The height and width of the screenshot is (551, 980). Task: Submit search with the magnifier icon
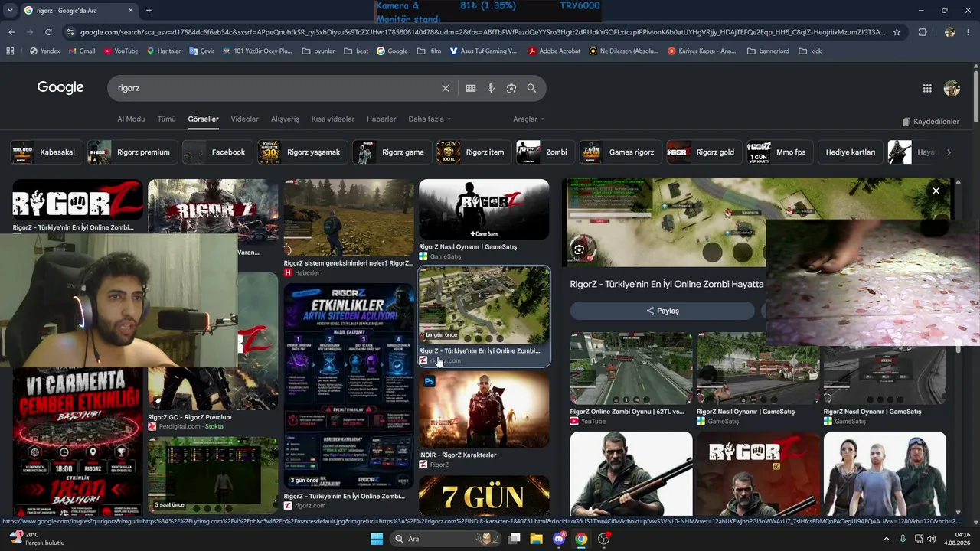pos(531,88)
